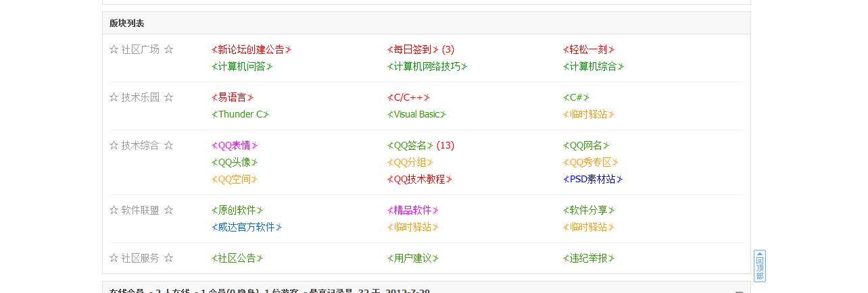Viewport: 868px width, 293px height.
Task: Open the QQ表情 board
Action: click(235, 145)
